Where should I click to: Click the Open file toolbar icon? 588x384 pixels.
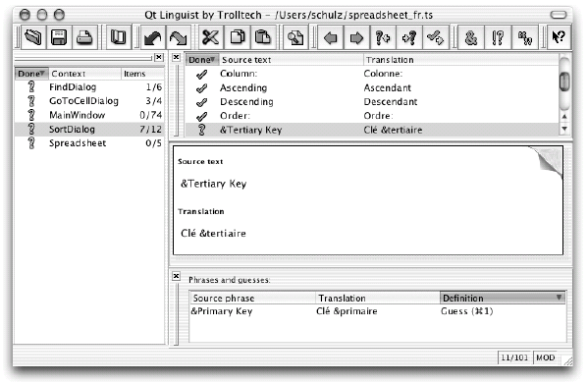(33, 37)
